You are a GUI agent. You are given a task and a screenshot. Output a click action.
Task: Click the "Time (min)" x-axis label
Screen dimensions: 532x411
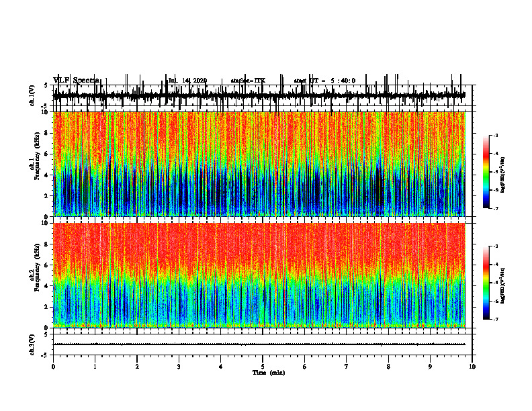[x=269, y=373]
